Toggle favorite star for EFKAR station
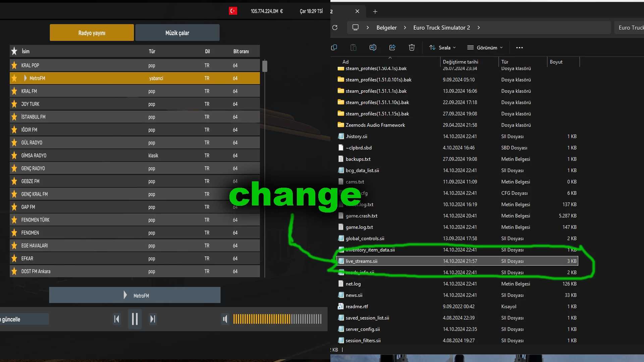The width and height of the screenshot is (644, 362). tap(14, 258)
